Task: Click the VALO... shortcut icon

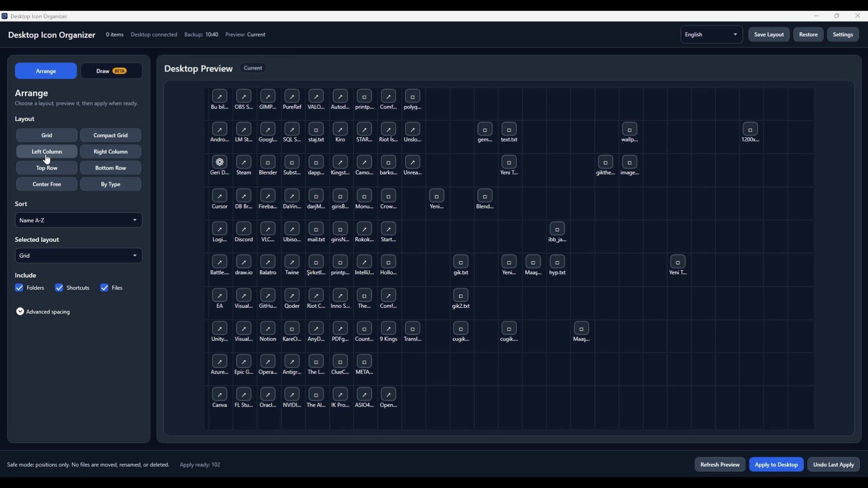Action: [x=316, y=96]
